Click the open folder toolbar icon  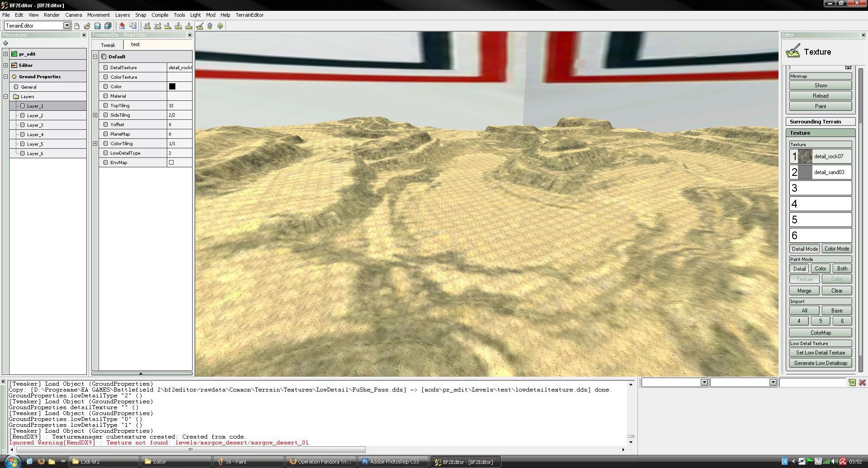point(87,26)
